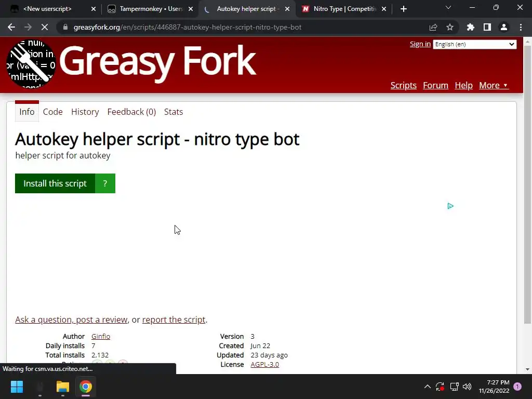Close the Tampermonkey tab
532x399 pixels.
(191, 9)
